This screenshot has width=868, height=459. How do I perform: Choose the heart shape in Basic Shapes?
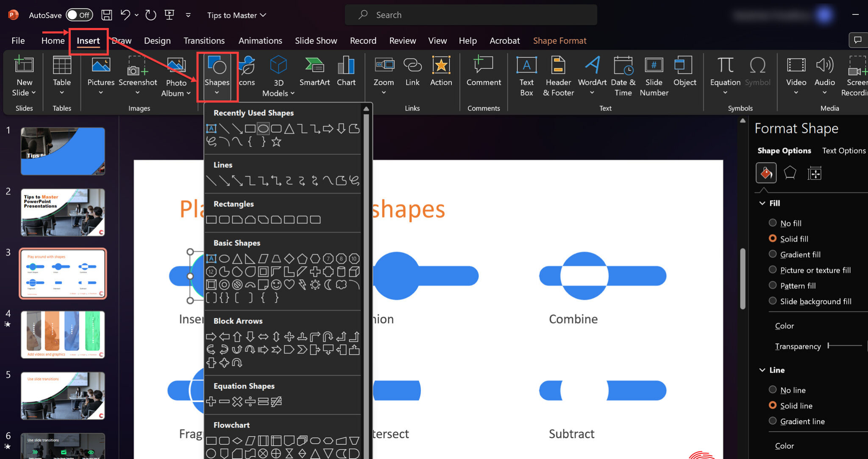pos(289,285)
